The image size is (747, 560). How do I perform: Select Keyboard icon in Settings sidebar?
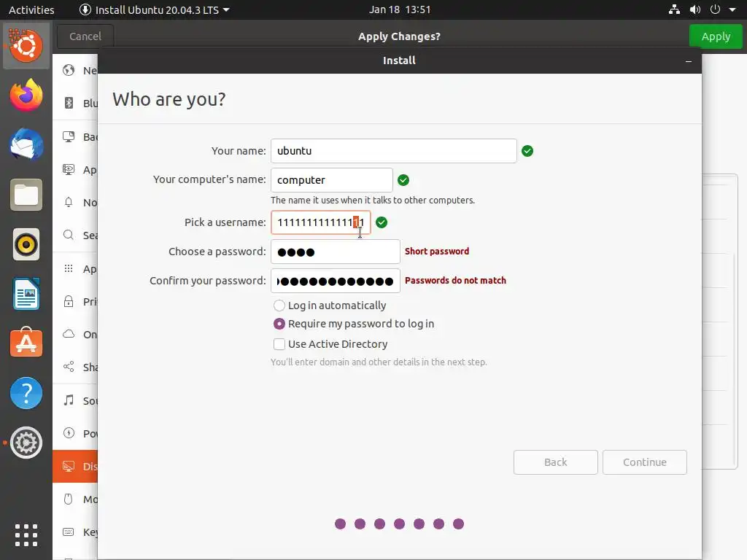click(69, 532)
